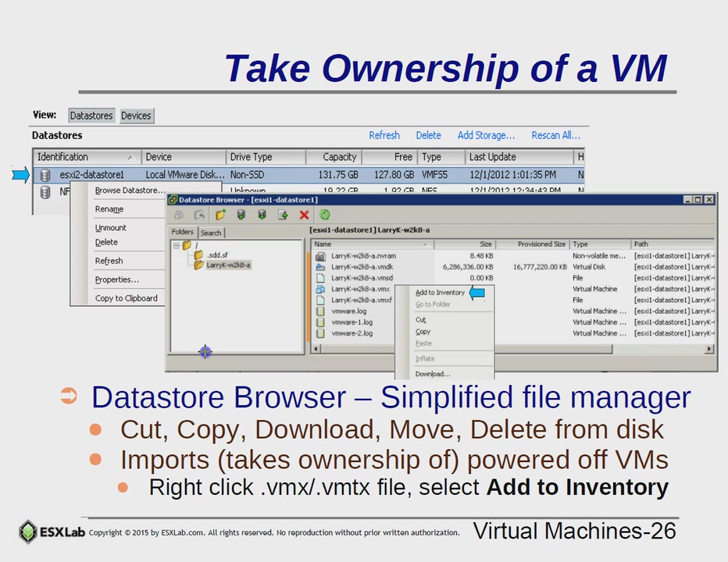Switch the view to Datastores
728x562 pixels.
pyautogui.click(x=91, y=116)
